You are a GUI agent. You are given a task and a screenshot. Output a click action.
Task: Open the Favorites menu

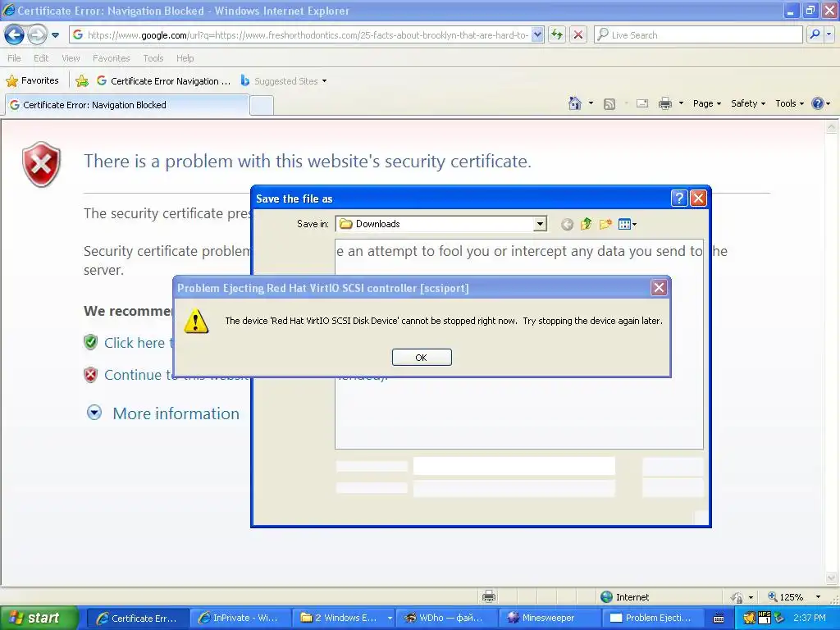click(111, 58)
